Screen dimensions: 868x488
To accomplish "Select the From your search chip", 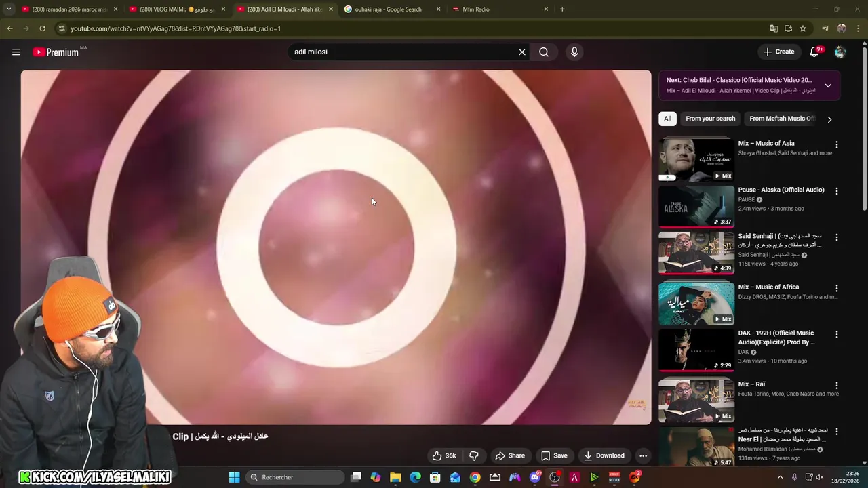I will (710, 119).
